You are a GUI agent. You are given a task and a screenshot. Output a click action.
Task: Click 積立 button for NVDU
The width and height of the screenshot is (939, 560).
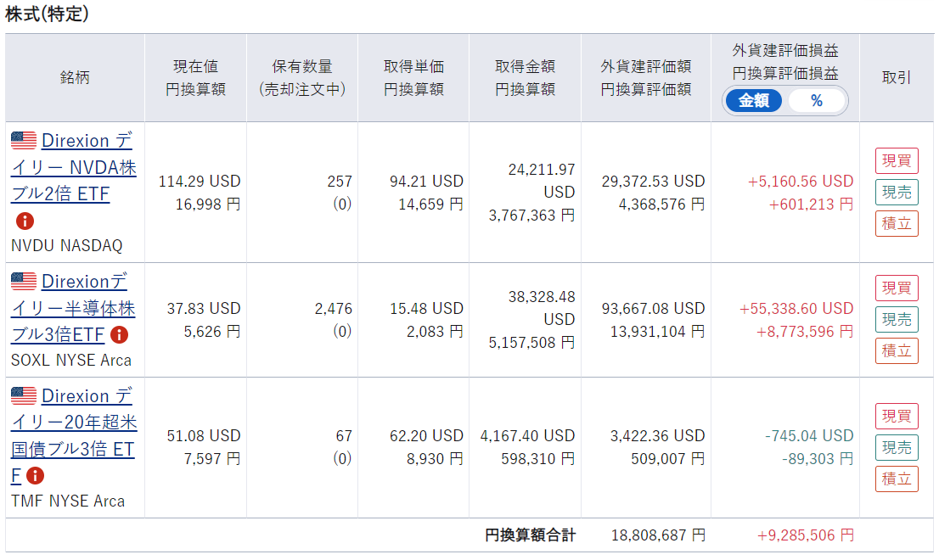(897, 223)
